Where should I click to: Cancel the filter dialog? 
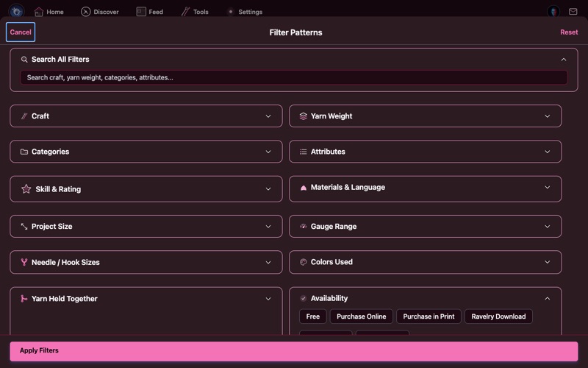tap(21, 32)
